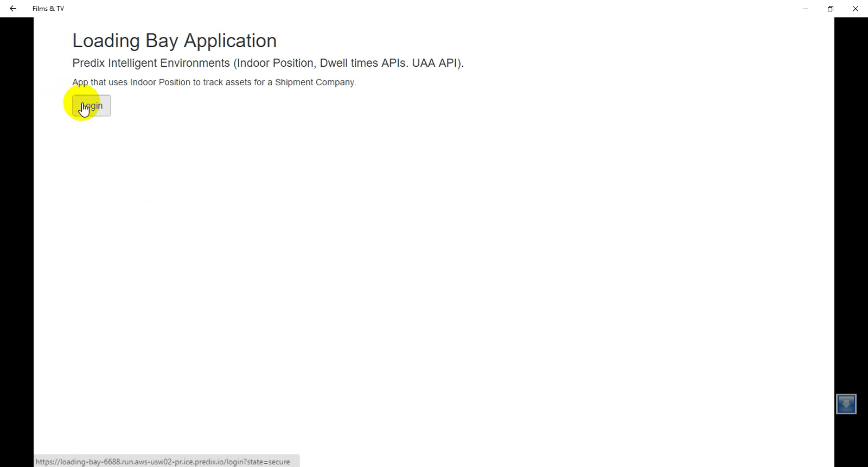The height and width of the screenshot is (467, 868).
Task: Close the Films & TV window
Action: (856, 9)
